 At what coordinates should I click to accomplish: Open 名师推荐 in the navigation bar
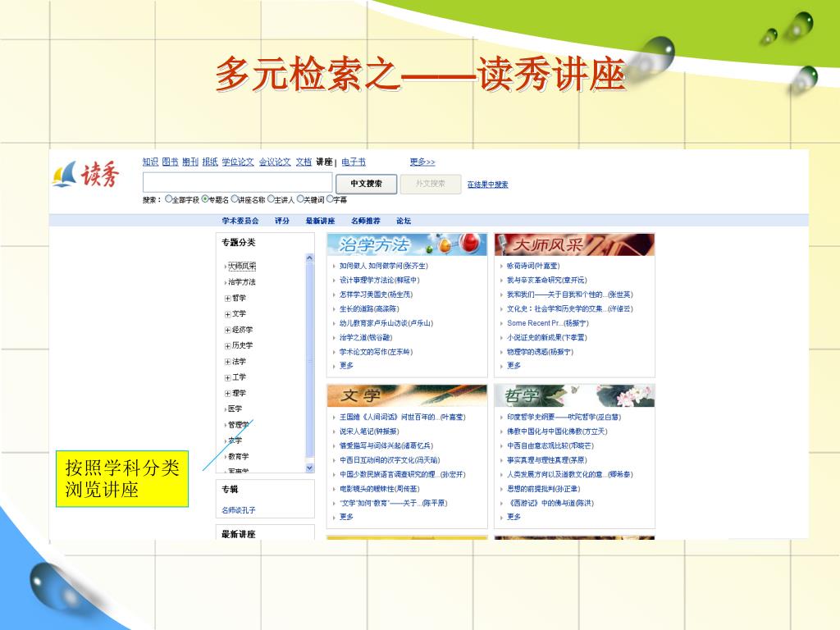366,221
